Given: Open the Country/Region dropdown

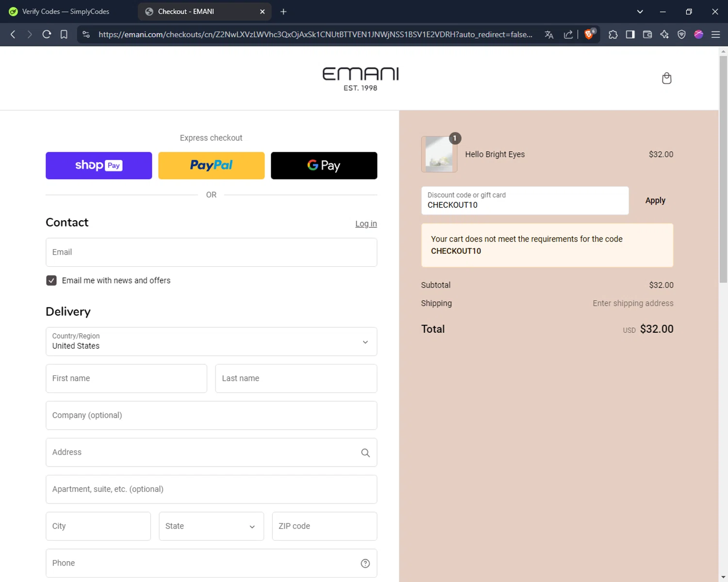Looking at the screenshot, I should pos(211,341).
